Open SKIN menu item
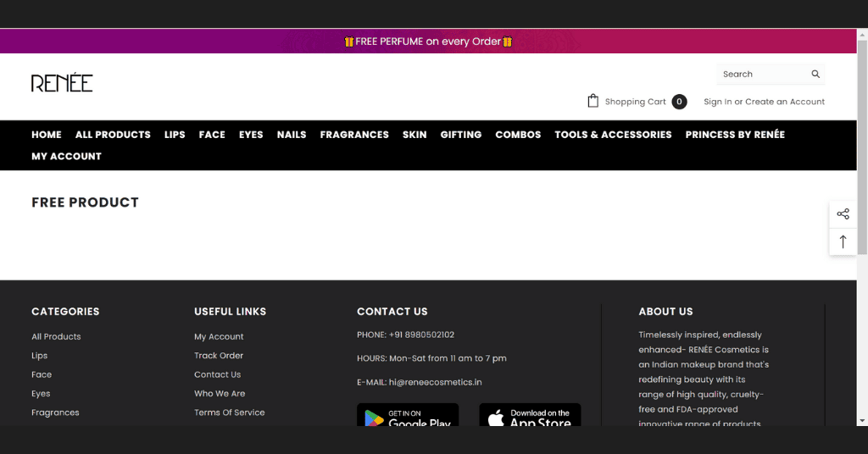Screen dimensions: 868x454 tap(415, 135)
